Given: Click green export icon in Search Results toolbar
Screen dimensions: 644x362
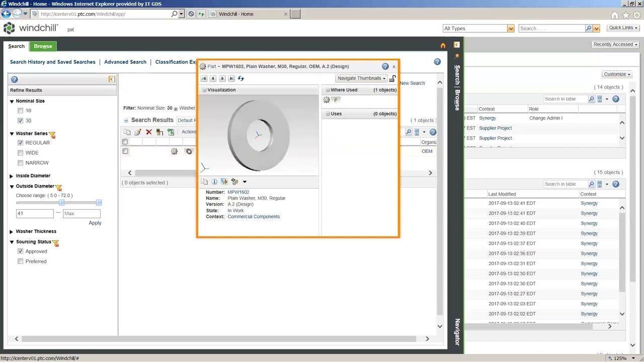Looking at the screenshot, I should click(x=171, y=132).
